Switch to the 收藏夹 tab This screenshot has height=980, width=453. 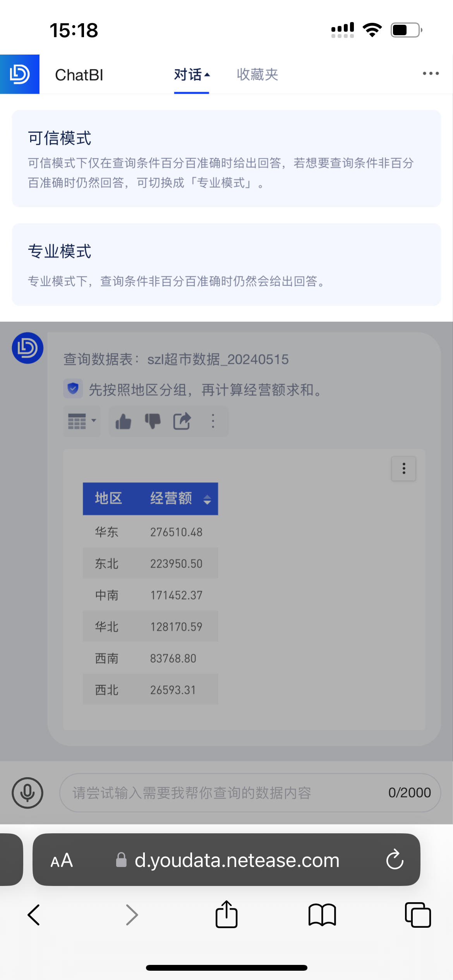point(257,75)
